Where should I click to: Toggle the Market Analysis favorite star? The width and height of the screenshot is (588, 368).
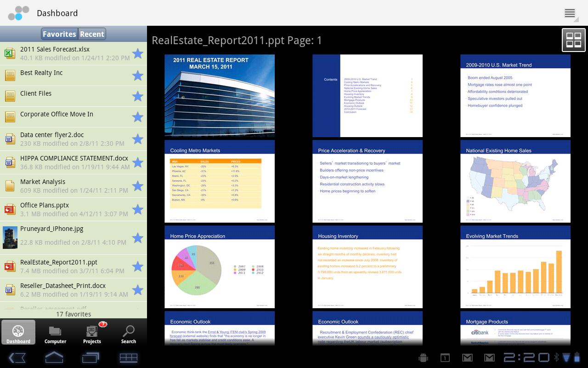click(x=137, y=185)
